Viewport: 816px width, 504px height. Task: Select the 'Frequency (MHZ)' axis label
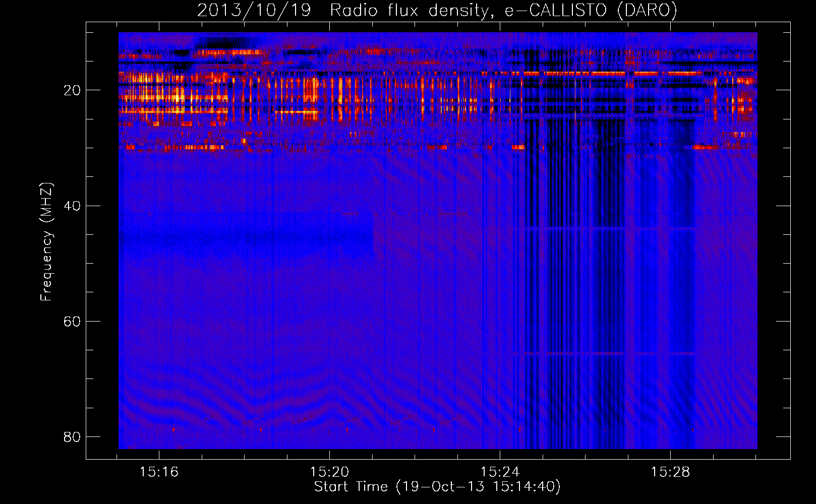point(46,242)
